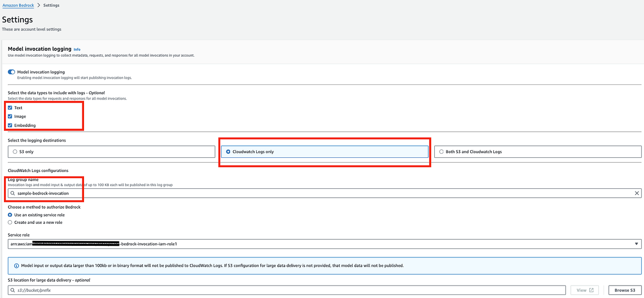Image resolution: width=644 pixels, height=298 pixels.
Task: Click the 'CloudWatch Logs configurations' heading
Action: click(38, 170)
